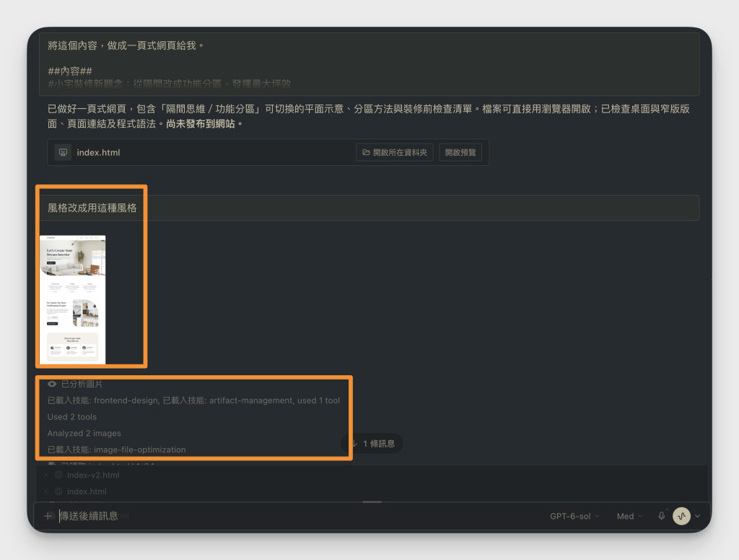This screenshot has height=560, width=739.
Task: Start voice dictation with the microphone icon
Action: (661, 516)
